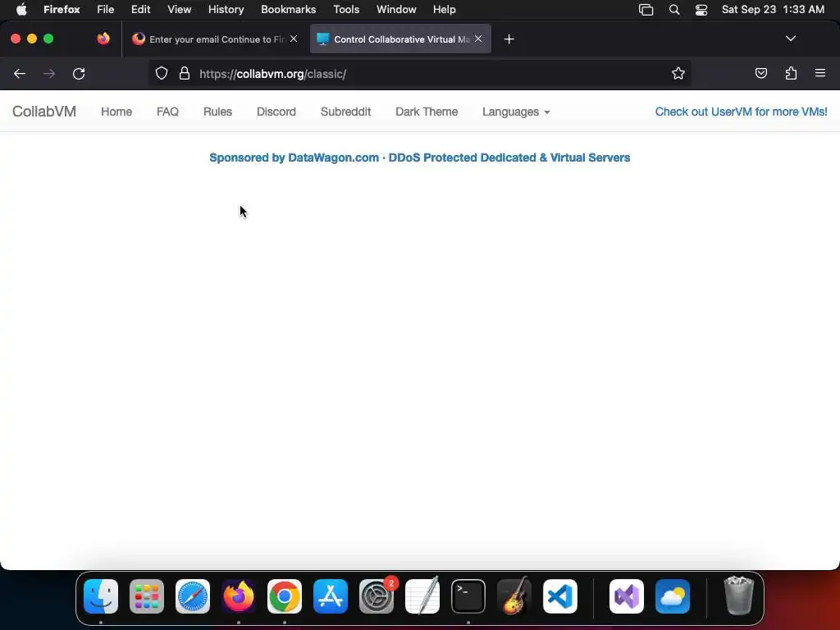Open Launchpad from the Dock
This screenshot has height=630, width=840.
(x=147, y=596)
